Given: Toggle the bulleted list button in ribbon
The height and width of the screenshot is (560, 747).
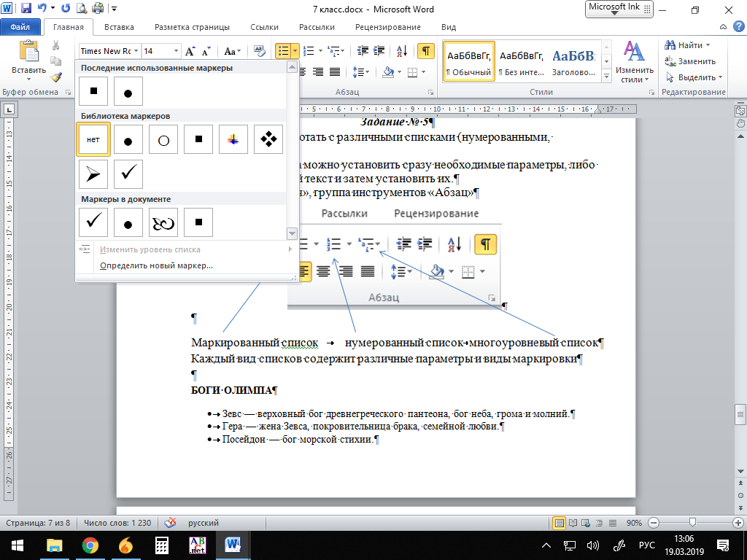Looking at the screenshot, I should point(284,51).
